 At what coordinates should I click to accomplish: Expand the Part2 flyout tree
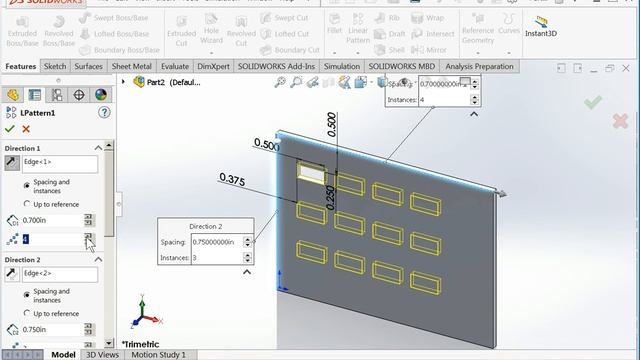(123, 82)
